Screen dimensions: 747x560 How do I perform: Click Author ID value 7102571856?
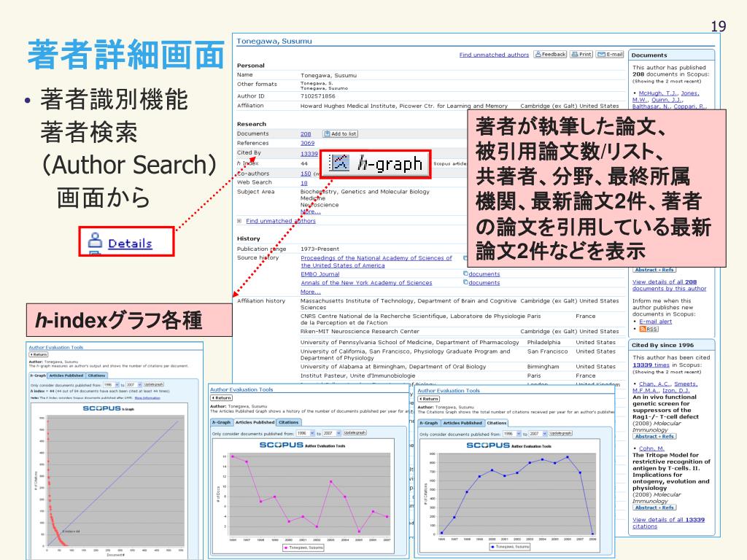[318, 96]
